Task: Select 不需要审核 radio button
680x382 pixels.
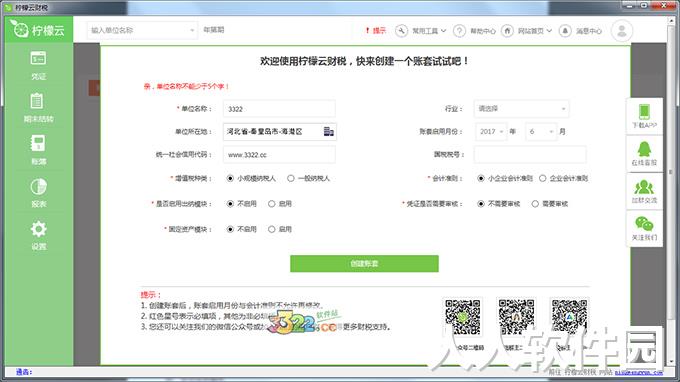Action: 481,204
